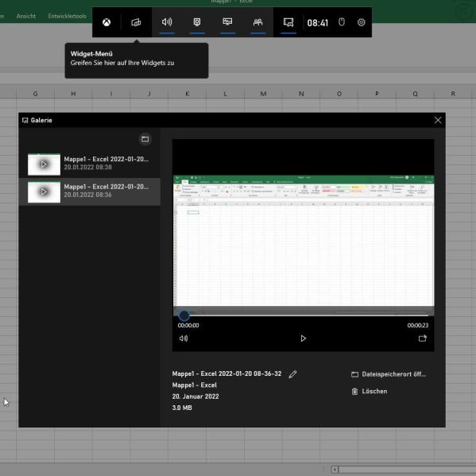Select column R header in Excel
Image resolution: width=476 pixels, height=476 pixels.
coord(453,94)
